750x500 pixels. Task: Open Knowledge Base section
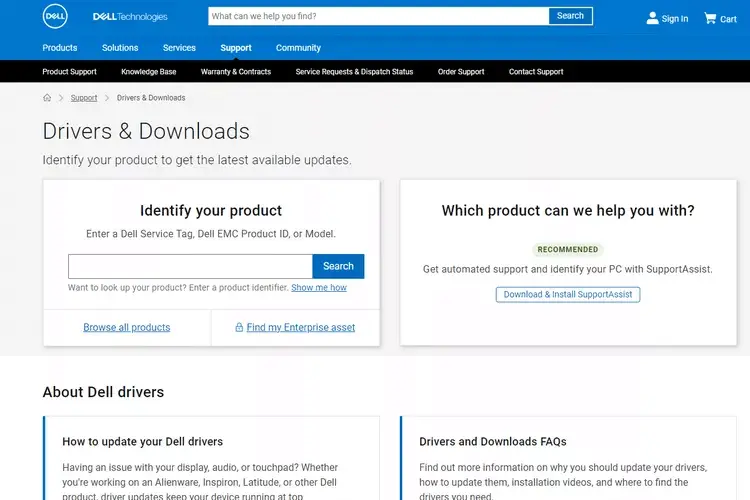[x=149, y=72]
